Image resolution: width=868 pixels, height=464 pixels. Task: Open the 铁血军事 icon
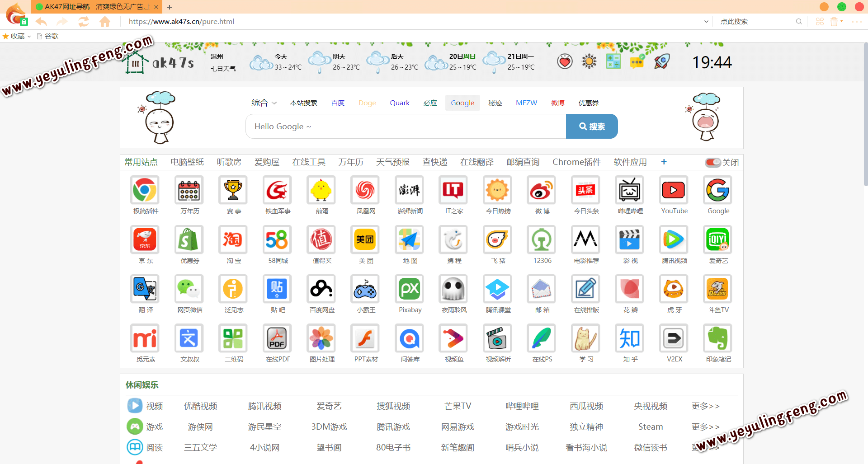277,190
